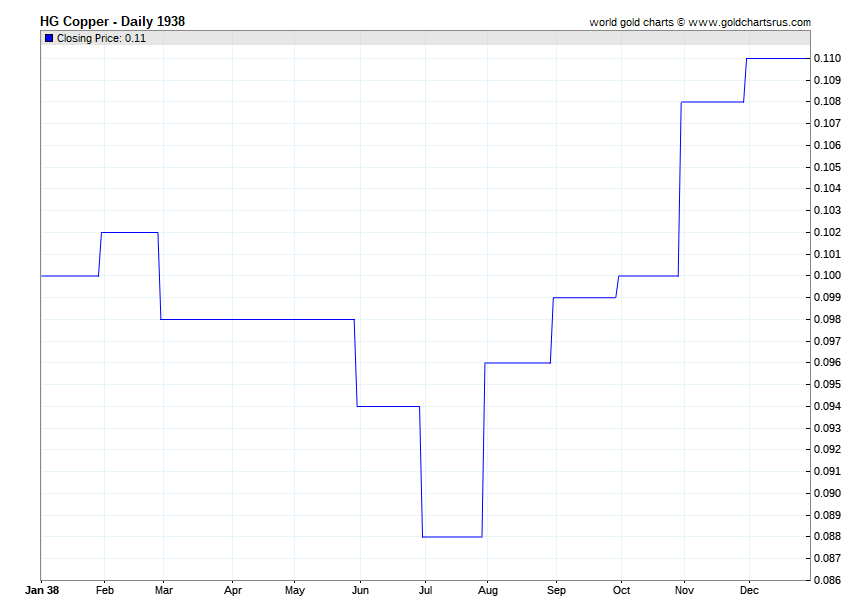Click the 0.108 price axis label
The image size is (850, 616).
[827, 101]
